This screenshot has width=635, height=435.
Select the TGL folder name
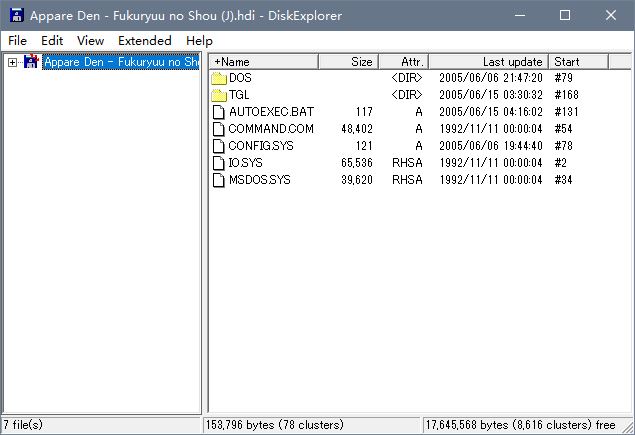coord(239,95)
